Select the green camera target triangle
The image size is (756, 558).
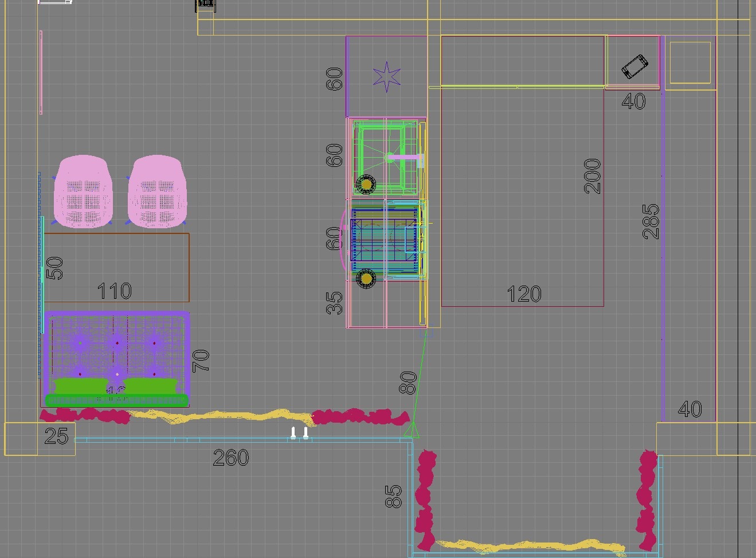coord(412,430)
